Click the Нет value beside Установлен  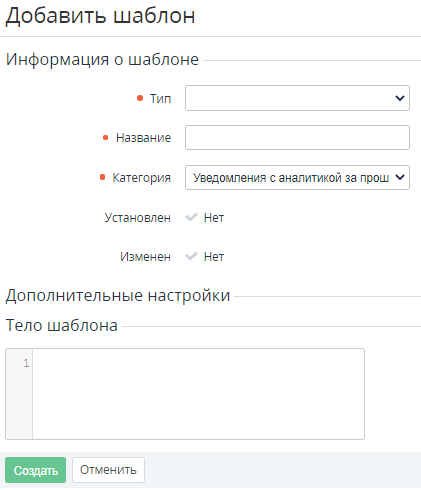214,218
